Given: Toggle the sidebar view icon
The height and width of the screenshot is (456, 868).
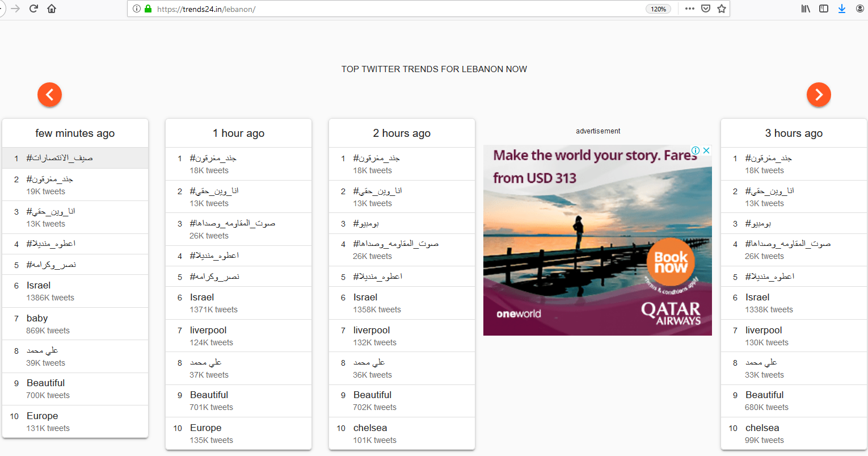Looking at the screenshot, I should tap(824, 9).
